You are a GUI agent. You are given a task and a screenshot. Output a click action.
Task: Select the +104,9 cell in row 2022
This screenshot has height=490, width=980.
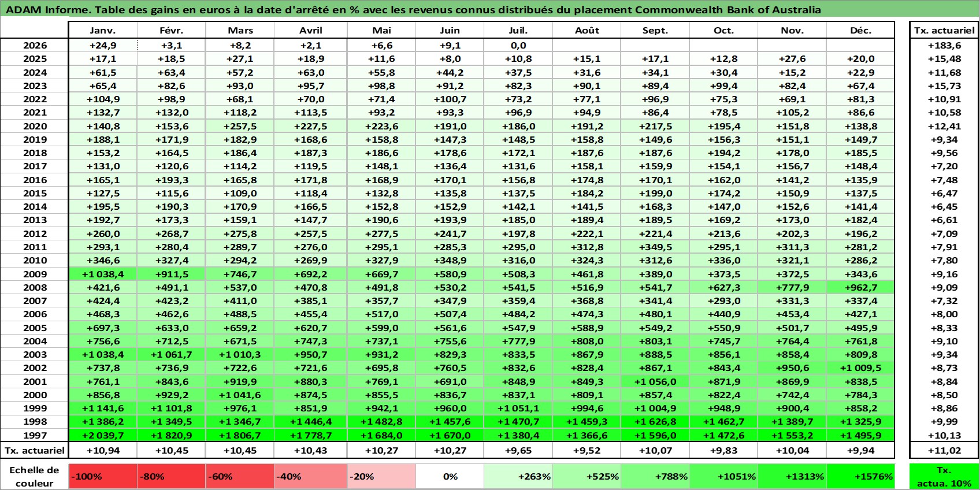[x=103, y=99]
